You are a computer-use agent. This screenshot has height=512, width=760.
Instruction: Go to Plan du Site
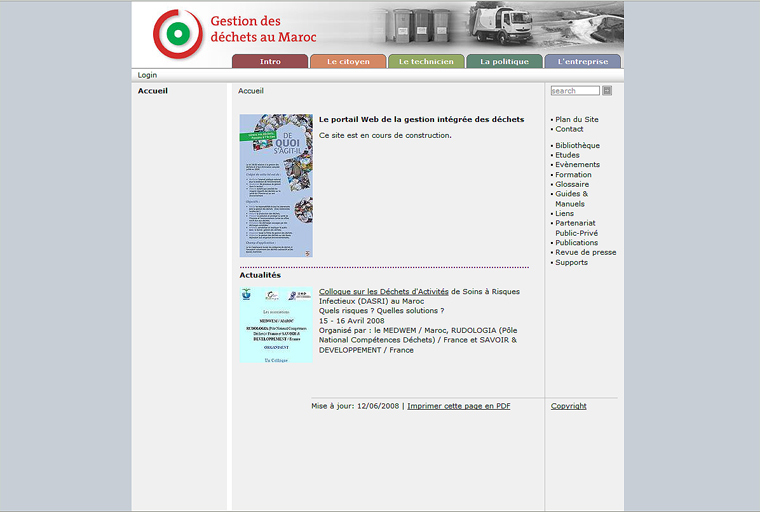click(x=577, y=120)
